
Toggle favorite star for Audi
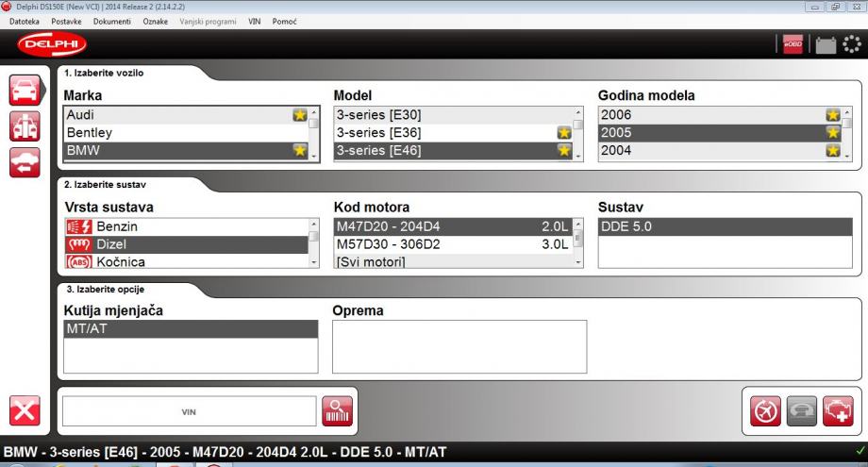click(299, 115)
